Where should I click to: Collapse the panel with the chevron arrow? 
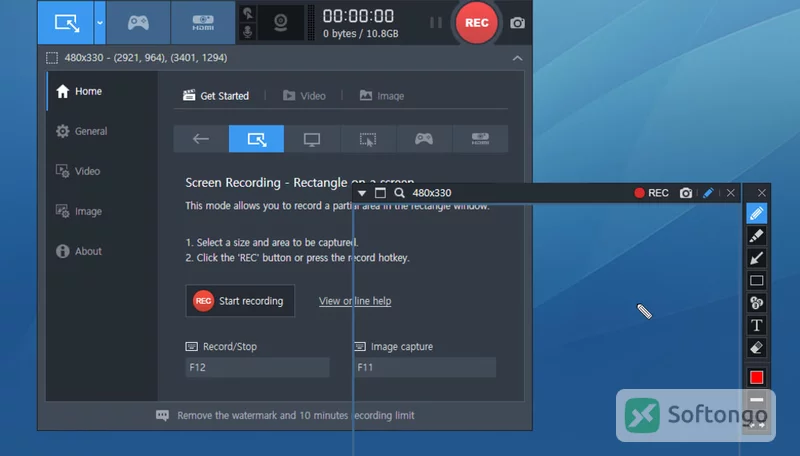coord(517,58)
